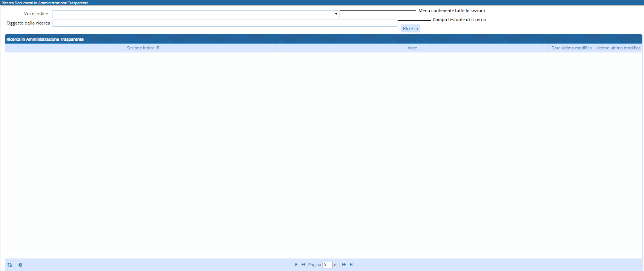Expand the Voce indice dropdown arrow

[x=336, y=14]
